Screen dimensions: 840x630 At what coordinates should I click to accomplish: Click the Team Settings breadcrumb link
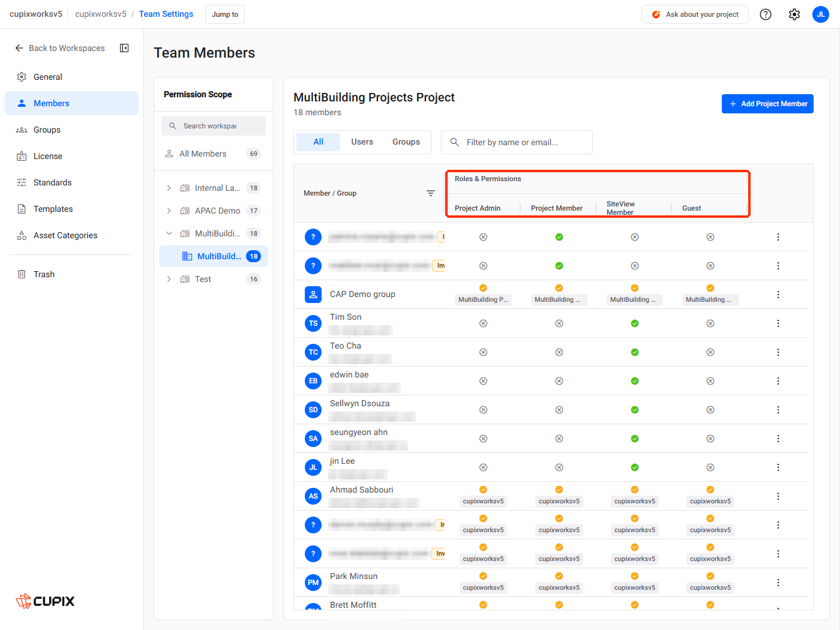coord(166,14)
